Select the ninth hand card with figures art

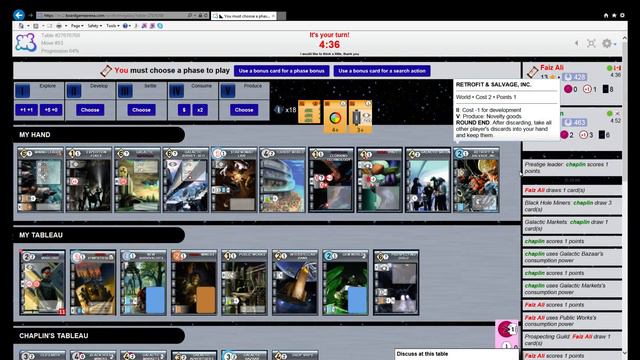pos(428,180)
